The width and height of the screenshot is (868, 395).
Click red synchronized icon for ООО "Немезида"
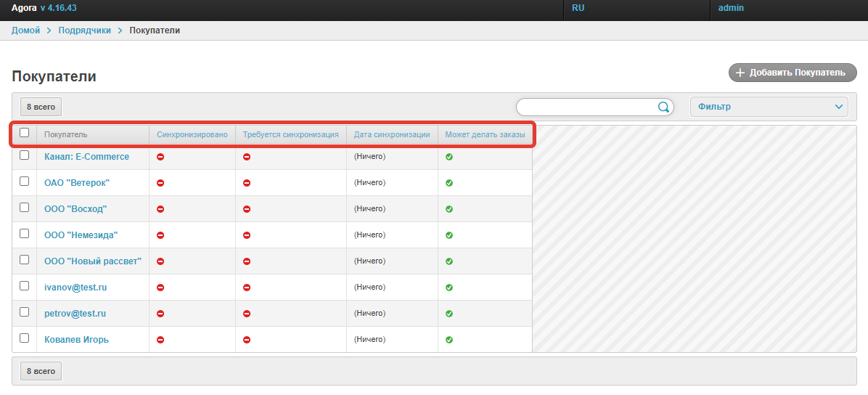160,235
